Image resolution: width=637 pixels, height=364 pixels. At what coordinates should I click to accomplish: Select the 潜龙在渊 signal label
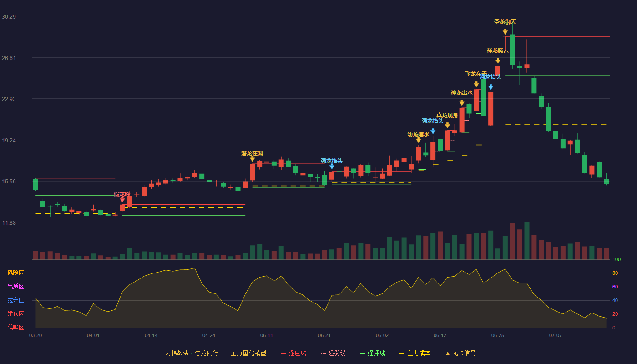point(252,153)
